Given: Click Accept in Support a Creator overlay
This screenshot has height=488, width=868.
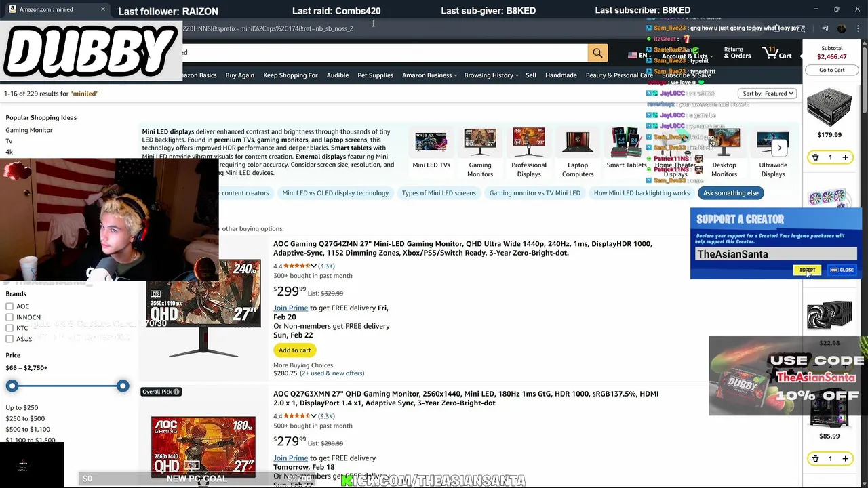Looking at the screenshot, I should point(807,270).
